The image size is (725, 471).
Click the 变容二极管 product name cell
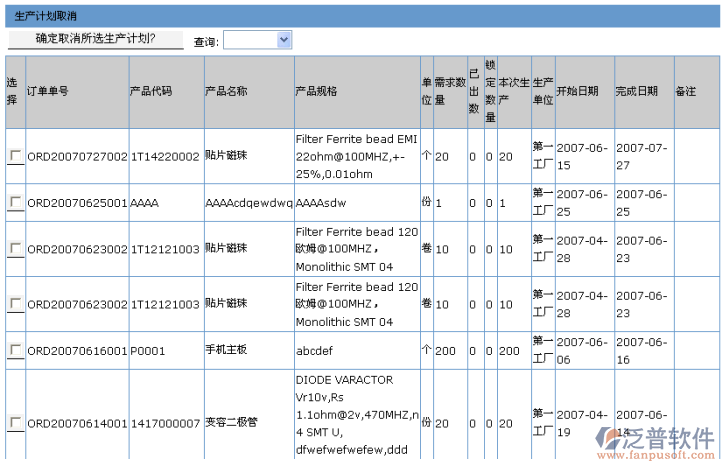pos(231,423)
